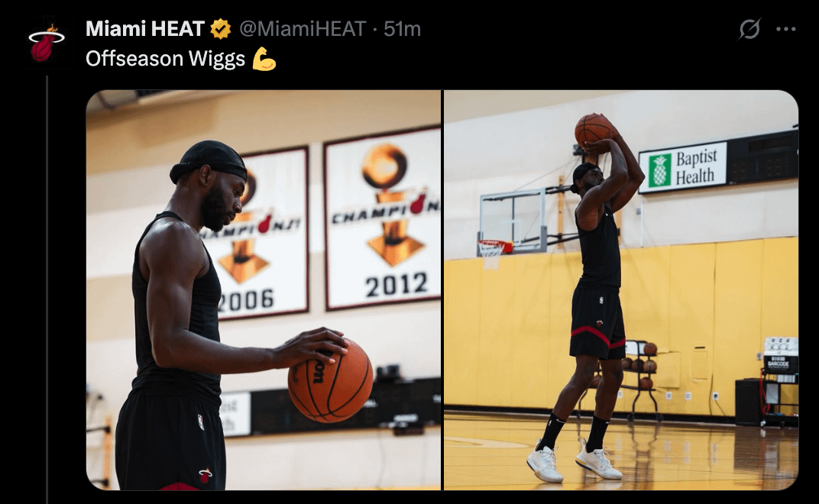Click the gold verified badge
Image resolution: width=819 pixels, height=504 pixels.
221,29
